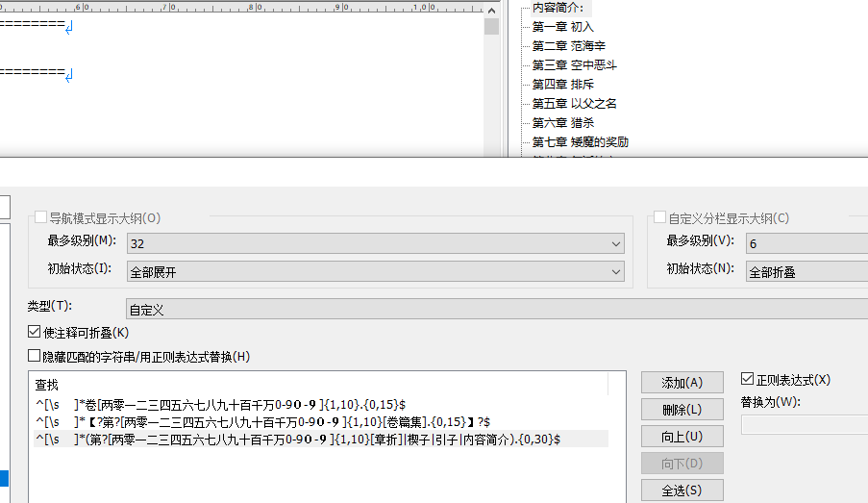
Task: Click inside the 替换为(W) input field
Action: tap(804, 424)
